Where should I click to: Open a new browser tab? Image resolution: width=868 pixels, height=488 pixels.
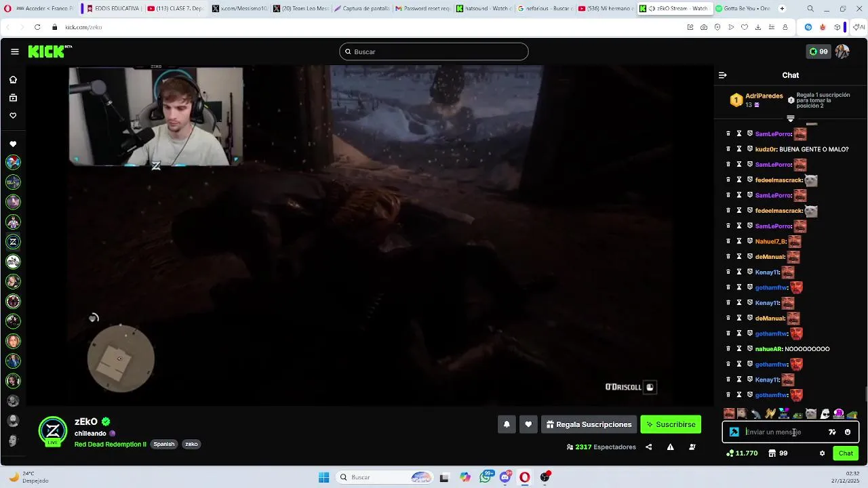(782, 8)
